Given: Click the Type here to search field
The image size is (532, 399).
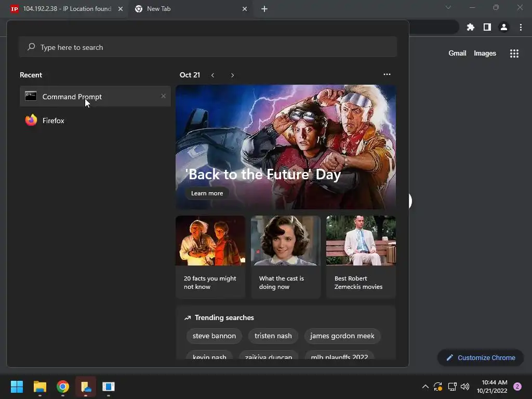Looking at the screenshot, I should pos(208,47).
